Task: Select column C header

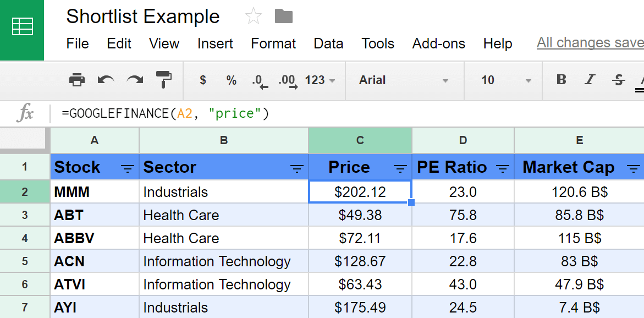Action: click(360, 140)
